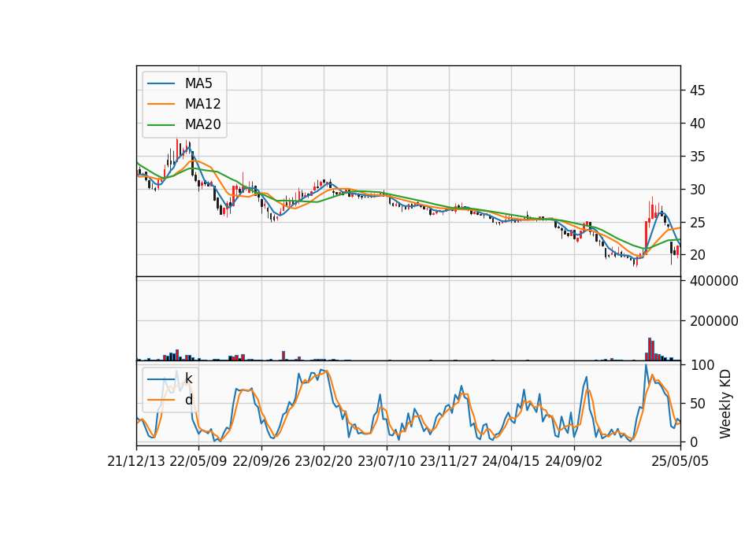Click the 22/05/09 date tick label

[198, 461]
